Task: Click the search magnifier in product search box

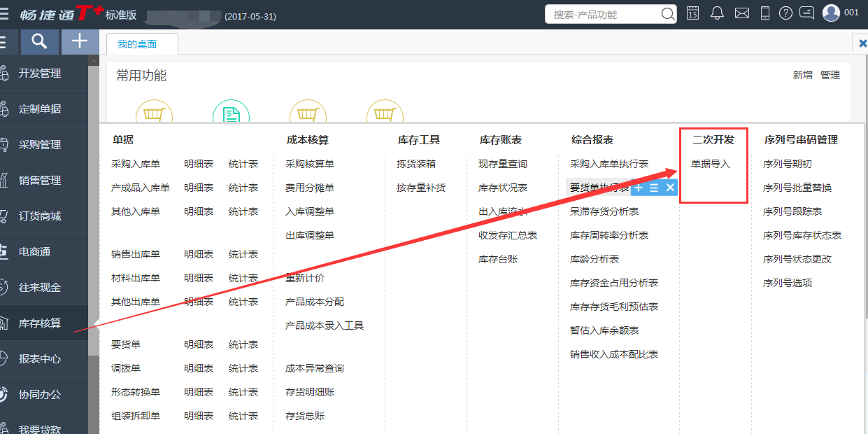Action: (x=668, y=14)
